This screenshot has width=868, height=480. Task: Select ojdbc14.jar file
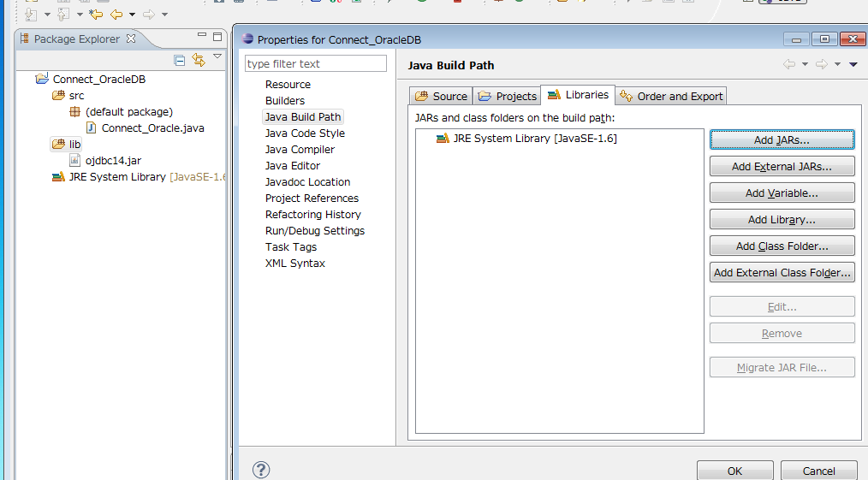pyautogui.click(x=113, y=161)
